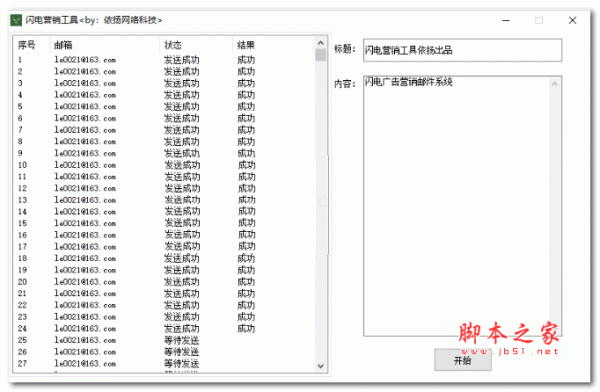The image size is (600, 392).
Task: Click the email list scrollbar thumb
Action: coord(321,55)
